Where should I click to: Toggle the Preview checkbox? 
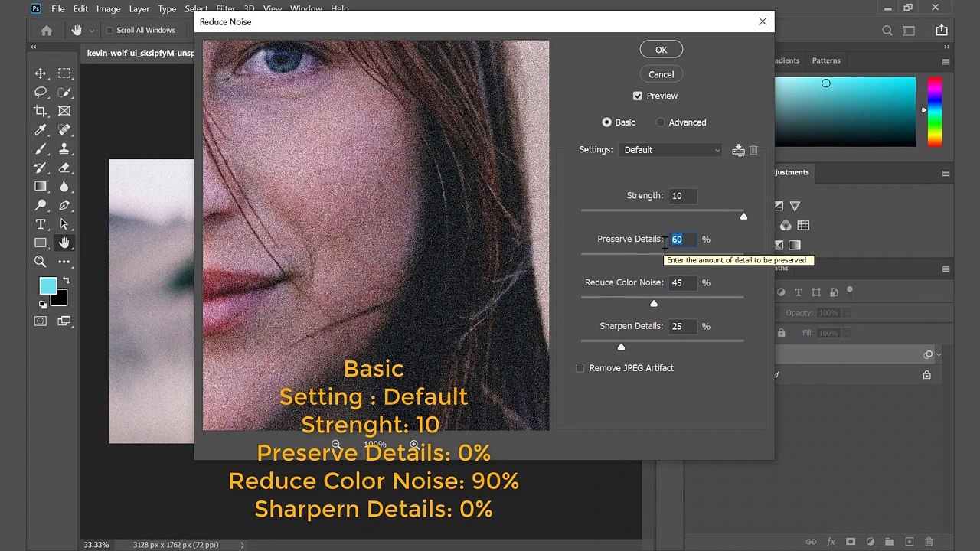click(637, 96)
